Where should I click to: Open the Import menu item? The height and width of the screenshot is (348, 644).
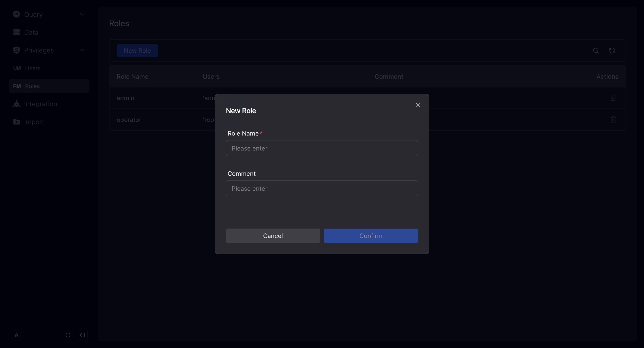point(34,122)
